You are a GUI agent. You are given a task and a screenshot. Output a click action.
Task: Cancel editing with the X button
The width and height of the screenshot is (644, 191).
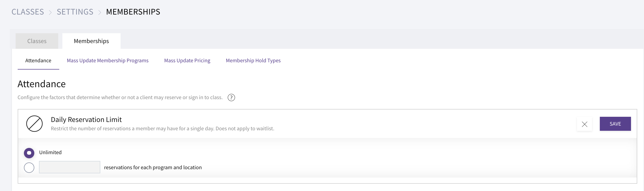pyautogui.click(x=584, y=124)
